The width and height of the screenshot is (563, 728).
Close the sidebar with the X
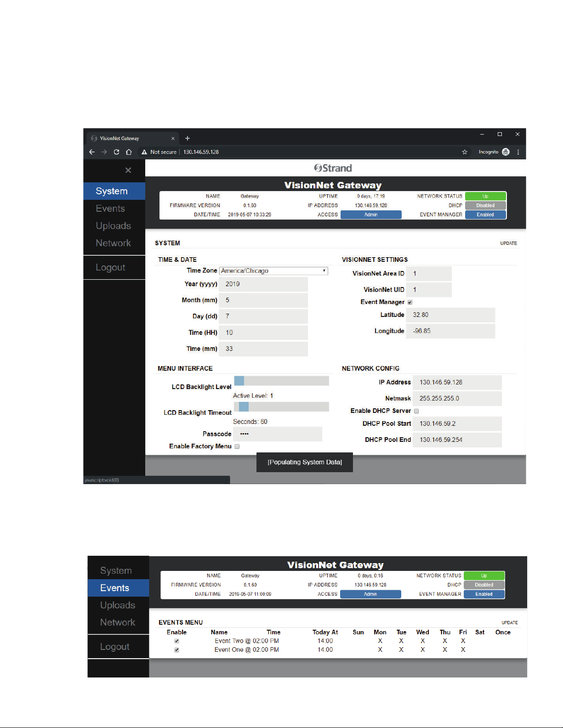click(128, 170)
